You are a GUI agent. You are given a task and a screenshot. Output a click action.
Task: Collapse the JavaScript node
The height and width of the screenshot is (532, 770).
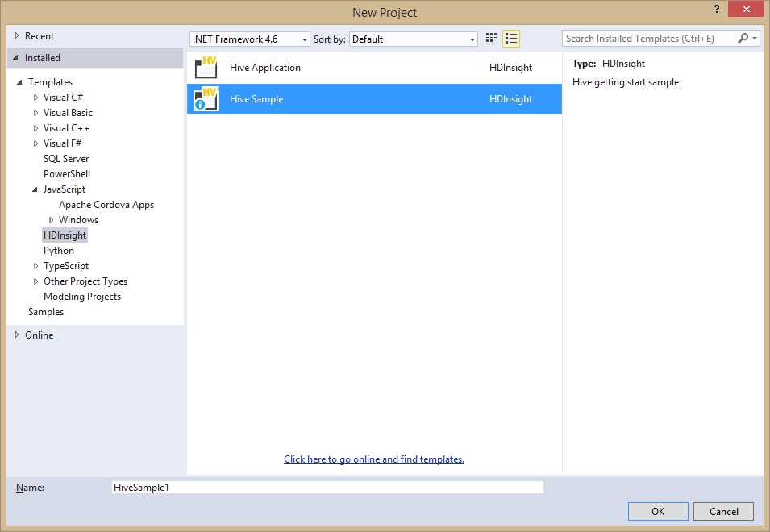(x=35, y=189)
